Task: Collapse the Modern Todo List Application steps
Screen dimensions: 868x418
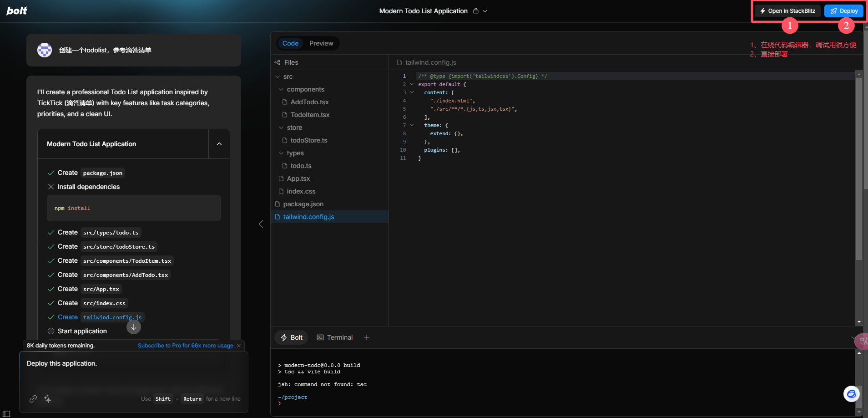Action: coord(219,144)
